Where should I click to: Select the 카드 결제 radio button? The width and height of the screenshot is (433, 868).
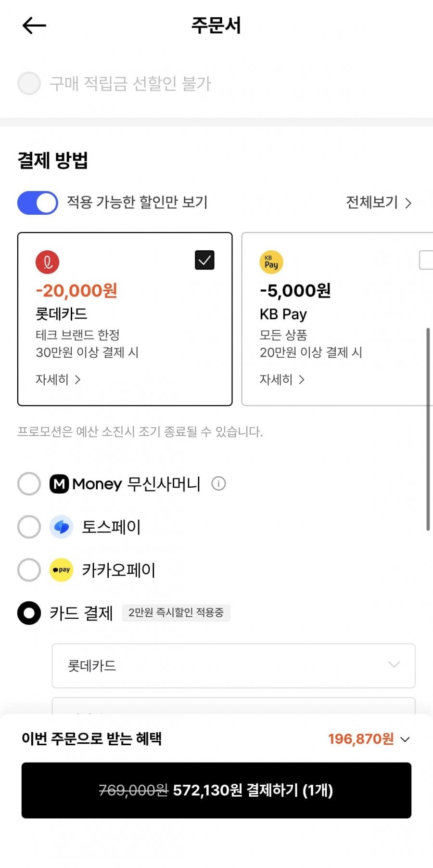[29, 613]
